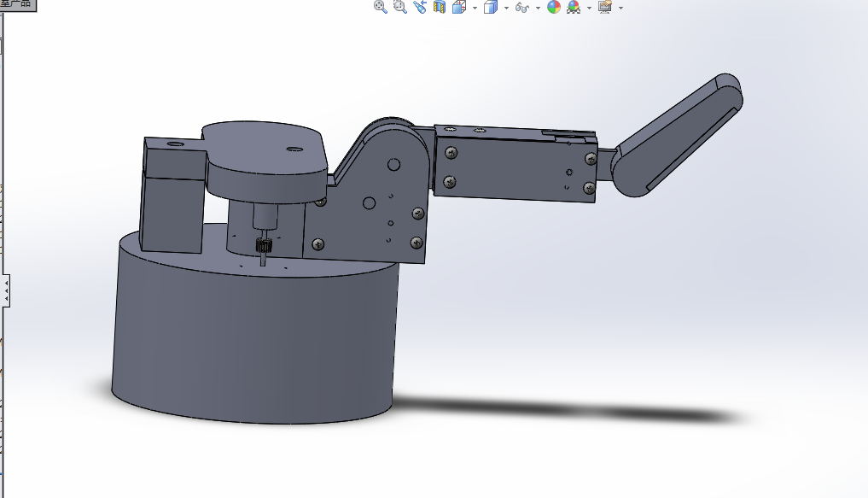Image resolution: width=868 pixels, height=498 pixels.
Task: Click the View Orientation cube icon
Action: (459, 7)
